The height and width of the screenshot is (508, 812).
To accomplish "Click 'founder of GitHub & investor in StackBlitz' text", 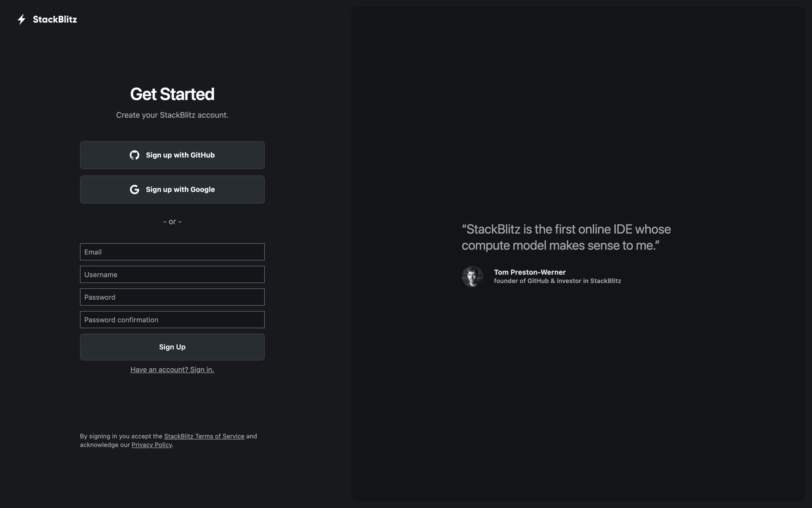I will point(557,281).
